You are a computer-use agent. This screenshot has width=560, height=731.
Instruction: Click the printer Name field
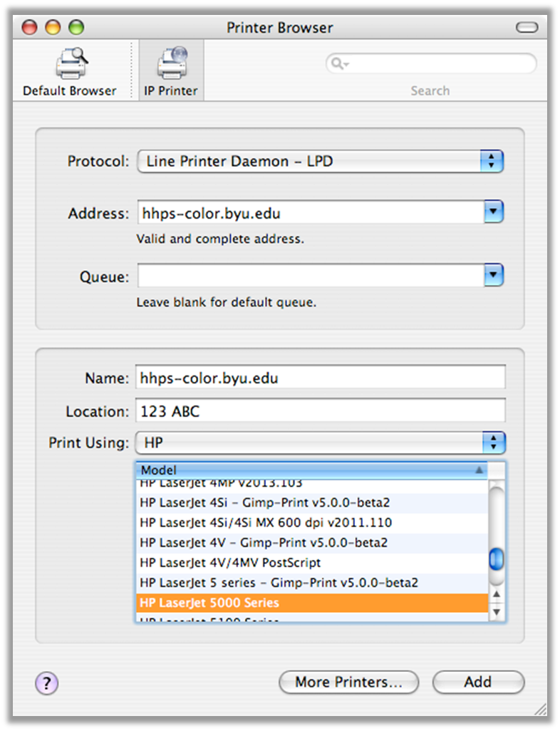[320, 378]
